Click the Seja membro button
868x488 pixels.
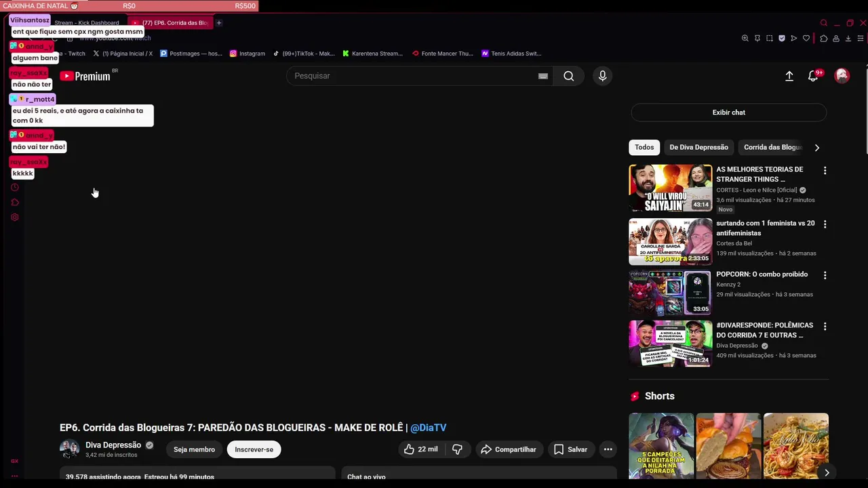click(x=194, y=449)
